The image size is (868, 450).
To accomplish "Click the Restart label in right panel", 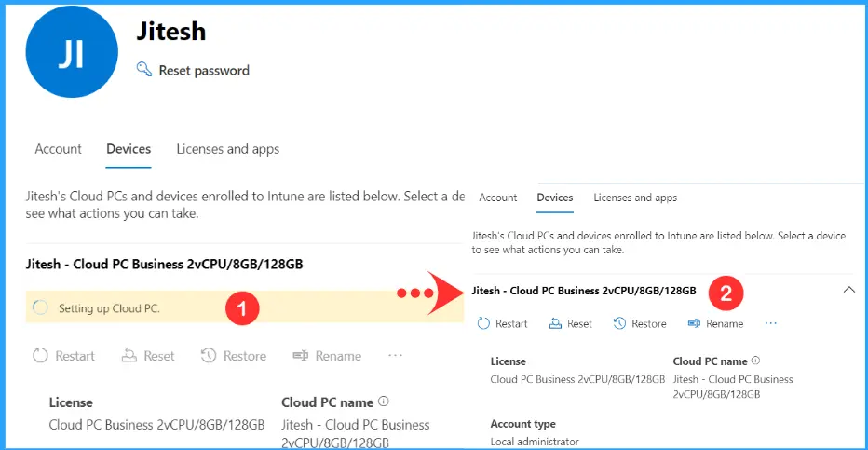I will click(511, 324).
